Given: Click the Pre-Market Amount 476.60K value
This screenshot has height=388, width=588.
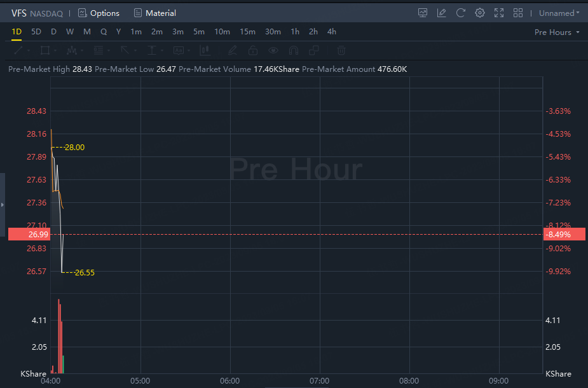Looking at the screenshot, I should 392,69.
